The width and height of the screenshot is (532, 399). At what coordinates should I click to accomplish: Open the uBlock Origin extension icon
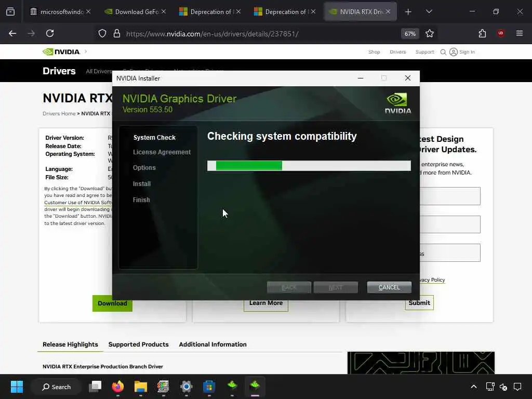(500, 33)
